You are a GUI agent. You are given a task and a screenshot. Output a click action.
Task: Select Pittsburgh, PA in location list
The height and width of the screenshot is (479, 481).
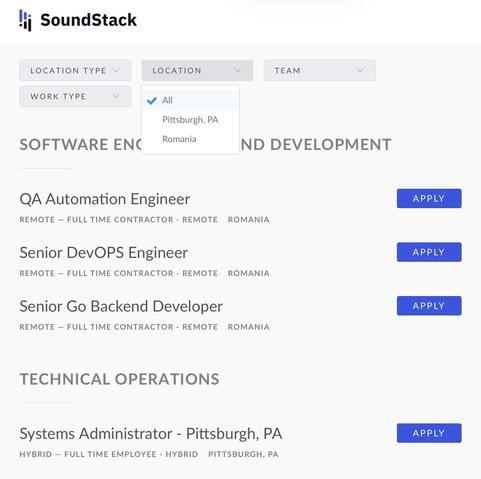[x=190, y=120]
